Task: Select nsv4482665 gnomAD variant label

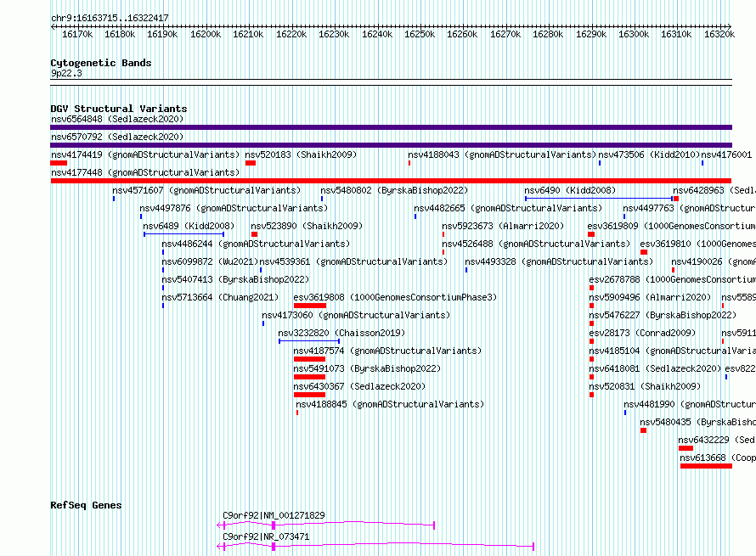Action: pos(508,208)
